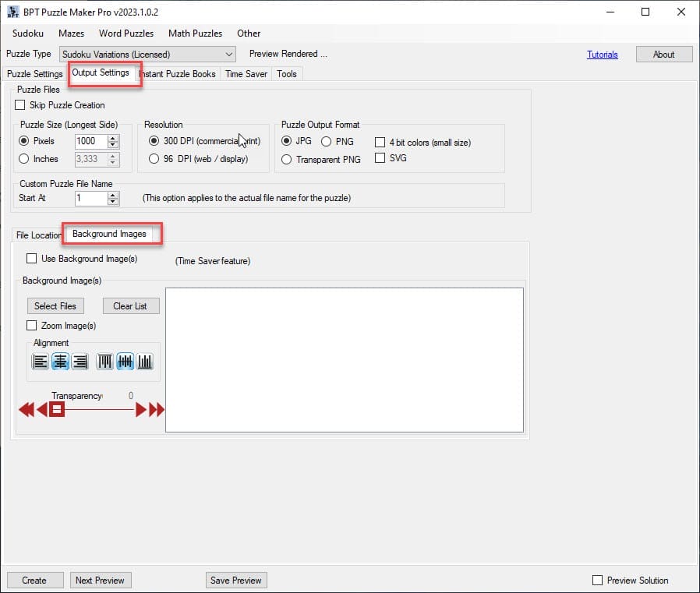The height and width of the screenshot is (593, 700).
Task: Enable Skip Puzzle Creation checkbox
Action: (x=20, y=105)
